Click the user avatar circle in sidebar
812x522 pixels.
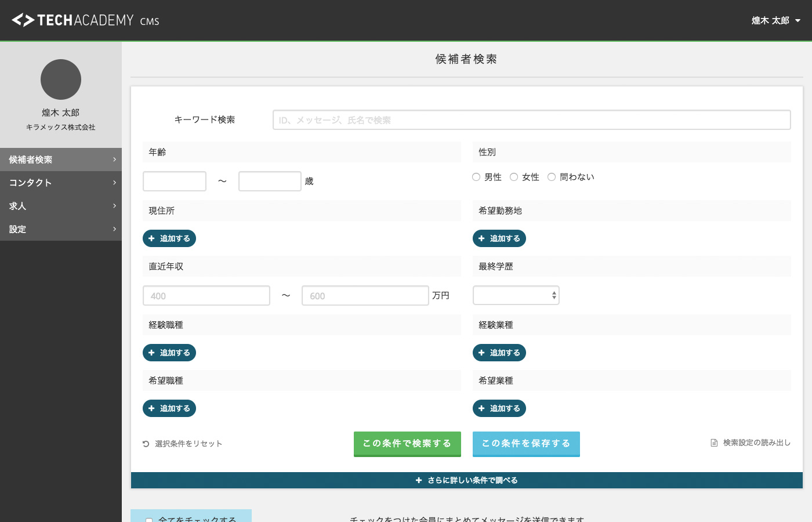61,79
